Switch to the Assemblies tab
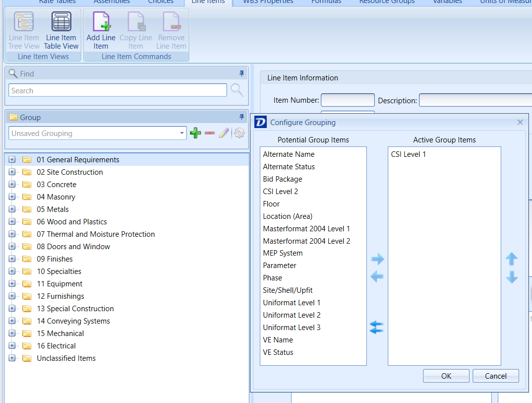Viewport: 532px width, 403px height. tap(111, 2)
